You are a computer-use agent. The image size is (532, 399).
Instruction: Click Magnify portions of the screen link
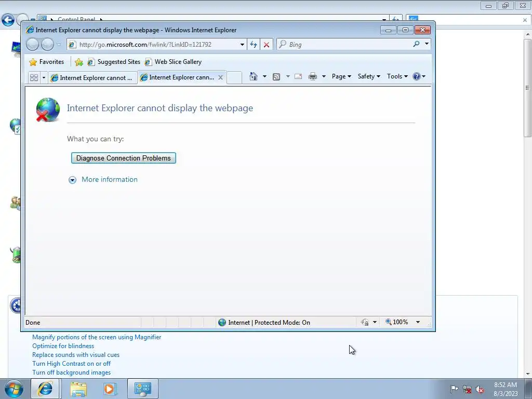(x=97, y=337)
